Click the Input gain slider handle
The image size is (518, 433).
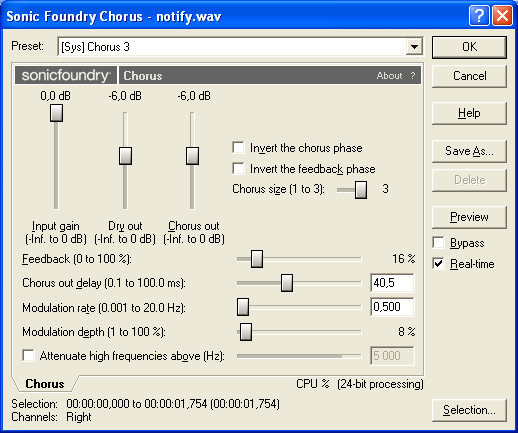56,113
